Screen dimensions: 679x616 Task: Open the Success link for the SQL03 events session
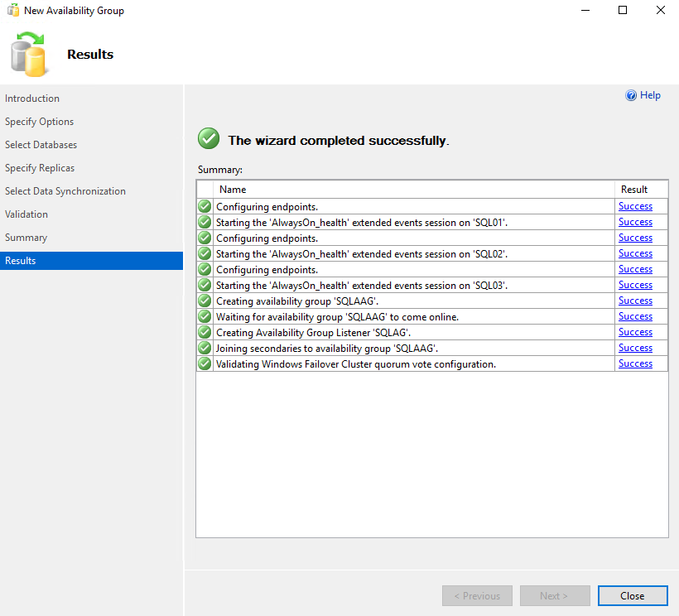tap(635, 286)
